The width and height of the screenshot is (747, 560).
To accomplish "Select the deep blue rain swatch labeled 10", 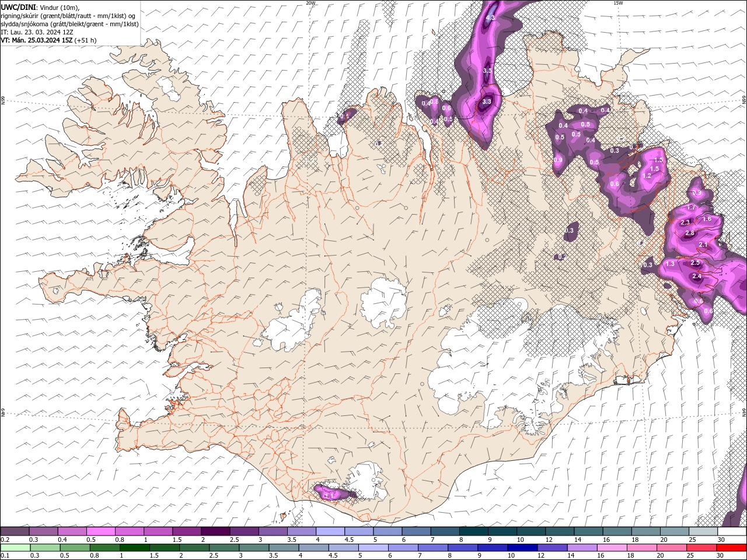I will 522,548.
